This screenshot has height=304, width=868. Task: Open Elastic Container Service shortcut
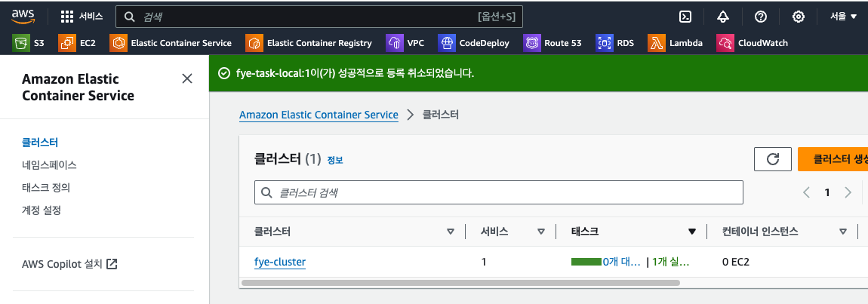pos(171,43)
